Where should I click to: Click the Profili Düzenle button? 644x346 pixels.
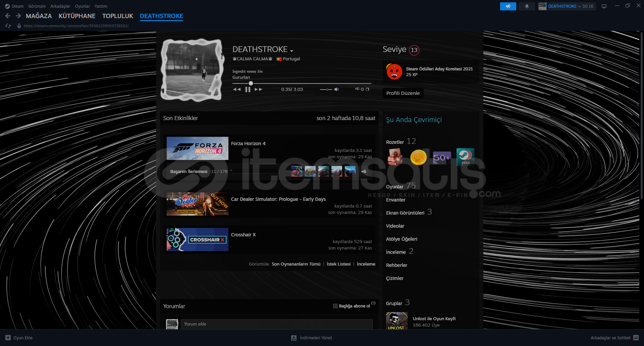pyautogui.click(x=403, y=93)
